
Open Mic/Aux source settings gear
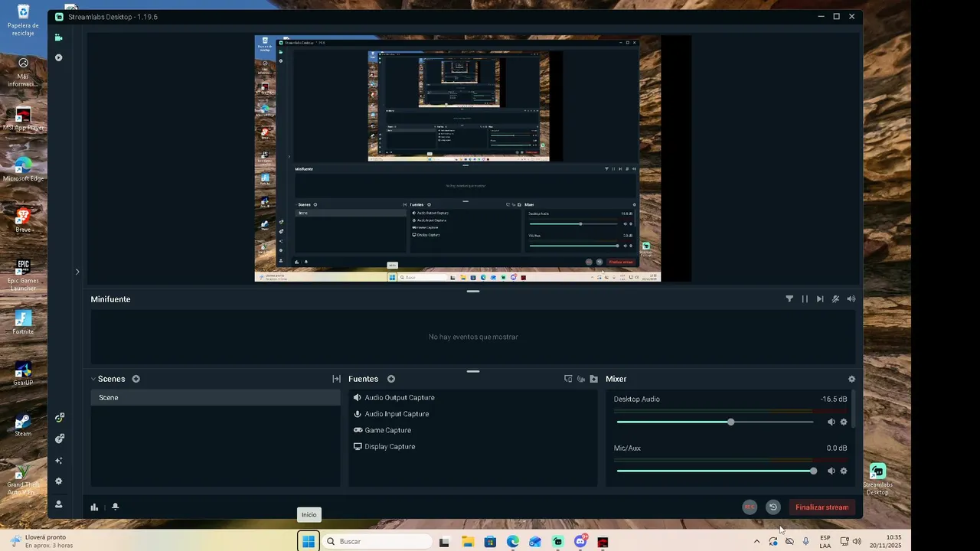(x=844, y=471)
